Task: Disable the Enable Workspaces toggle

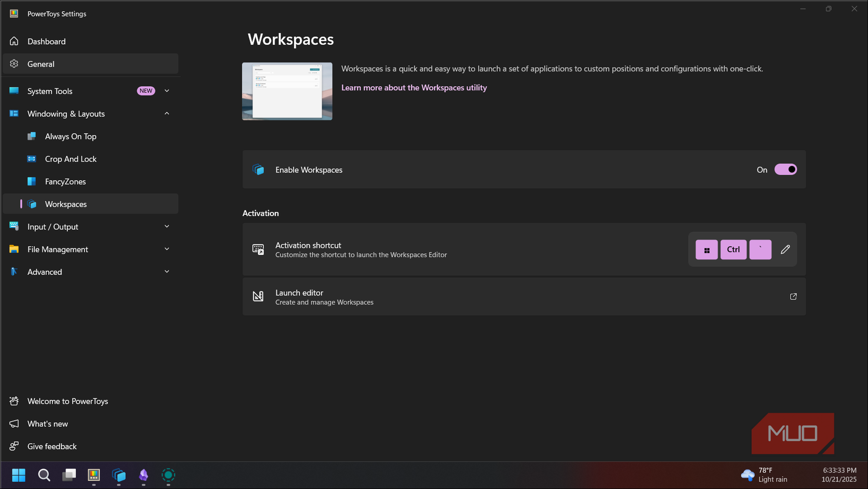Action: click(x=786, y=169)
